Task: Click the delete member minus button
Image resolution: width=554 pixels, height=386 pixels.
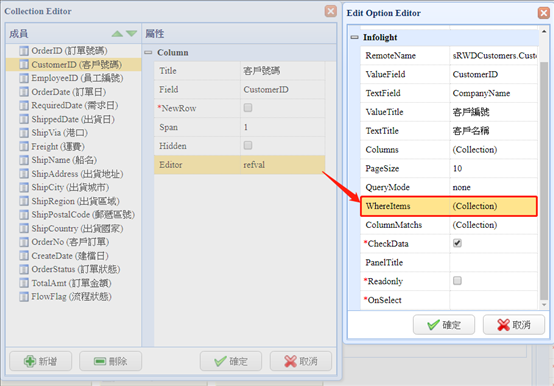Action: [x=111, y=361]
